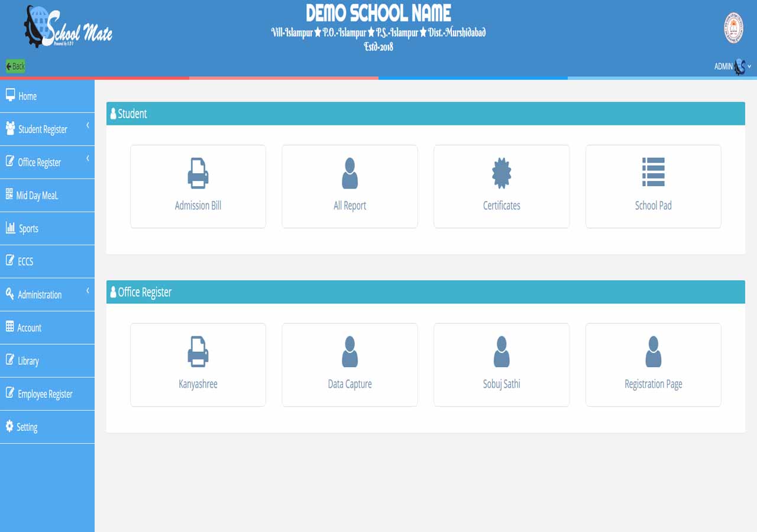Click the Registration Page person icon
The height and width of the screenshot is (532, 757).
(x=653, y=351)
